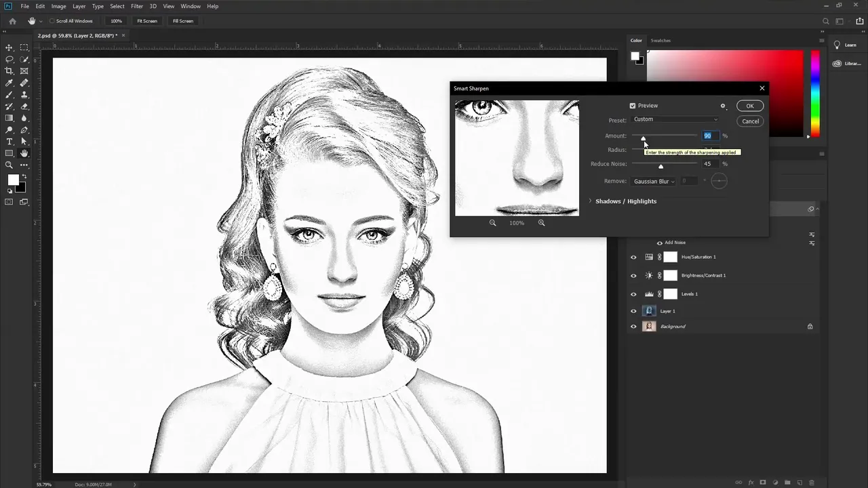Click the Reduce Noise slider handle

[x=660, y=166]
